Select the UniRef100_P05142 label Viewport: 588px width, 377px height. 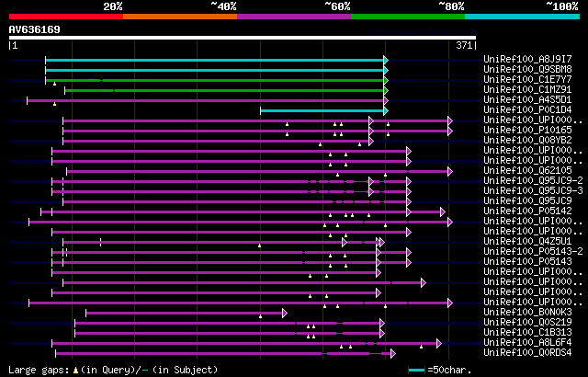[527, 211]
